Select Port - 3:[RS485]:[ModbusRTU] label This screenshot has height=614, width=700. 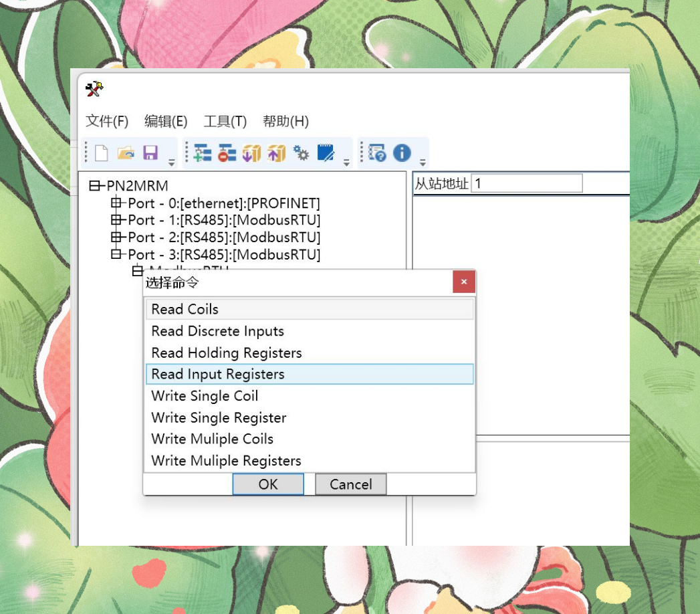[x=224, y=255]
